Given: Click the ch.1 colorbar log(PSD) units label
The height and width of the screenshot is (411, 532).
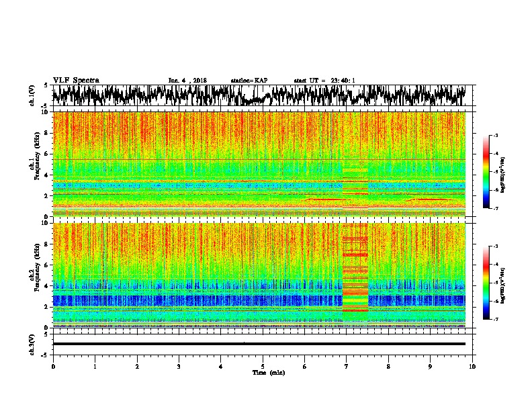Looking at the screenshot, I should tap(503, 175).
